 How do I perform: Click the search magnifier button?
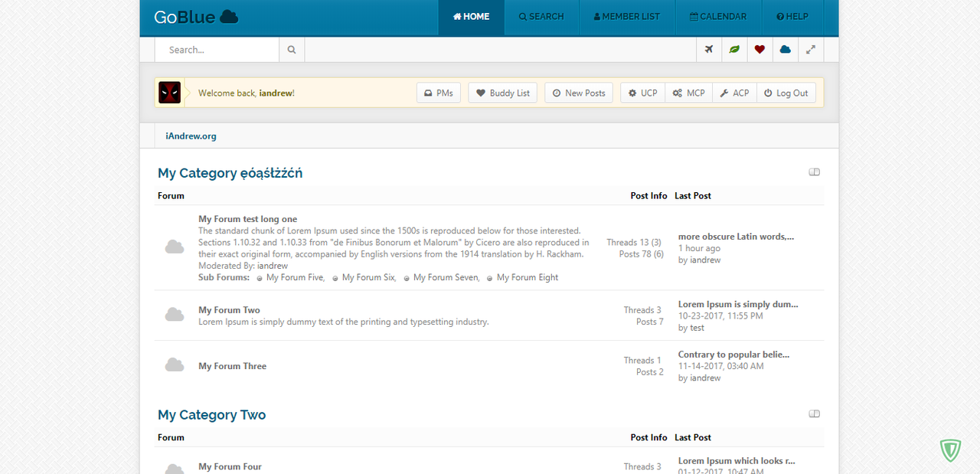pos(292,50)
